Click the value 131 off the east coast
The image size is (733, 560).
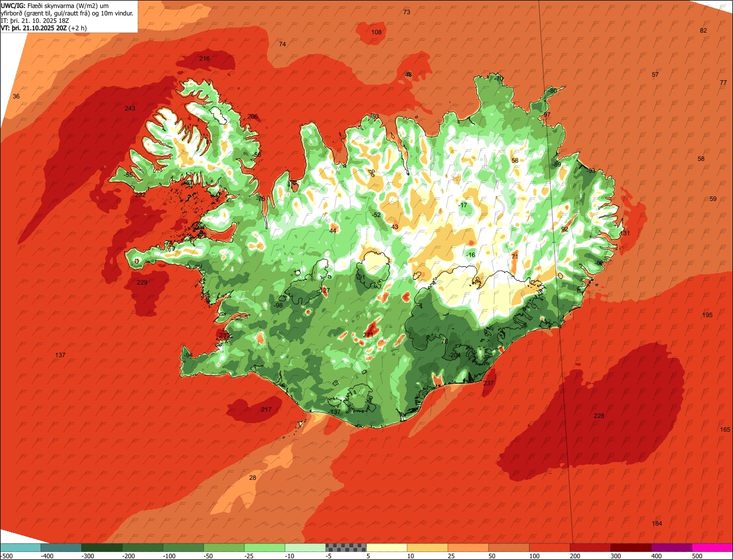click(x=625, y=234)
